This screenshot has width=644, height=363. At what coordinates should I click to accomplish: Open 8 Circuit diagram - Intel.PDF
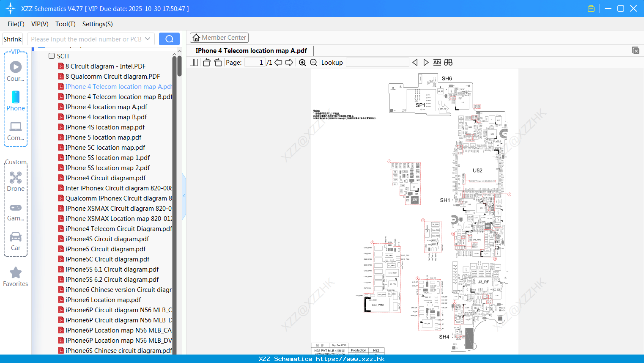point(105,66)
